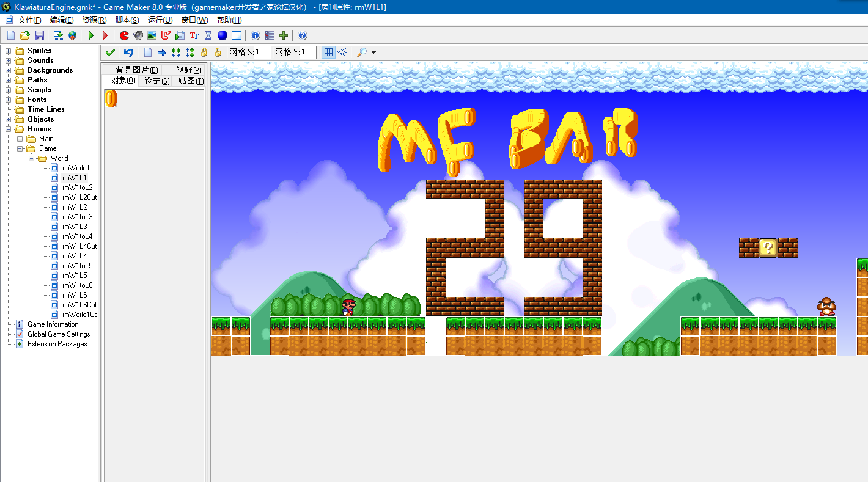The image size is (868, 482).
Task: Open help via question mark icon
Action: pos(303,35)
